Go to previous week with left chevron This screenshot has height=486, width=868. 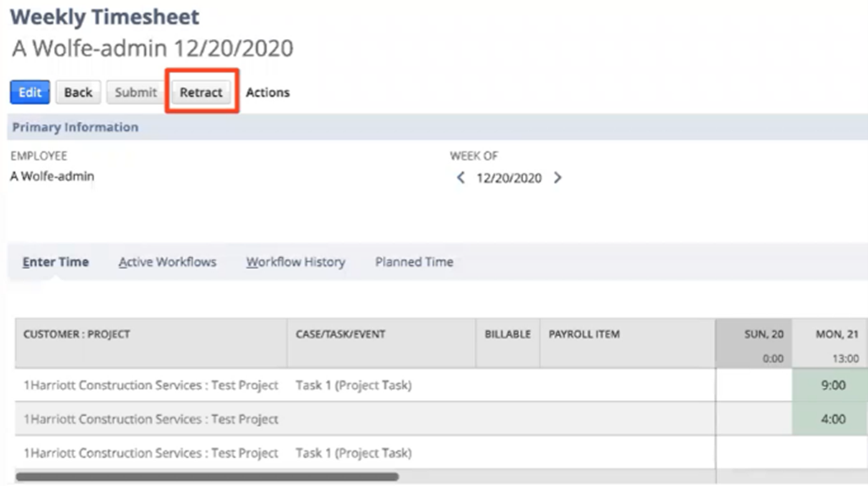pyautogui.click(x=461, y=178)
